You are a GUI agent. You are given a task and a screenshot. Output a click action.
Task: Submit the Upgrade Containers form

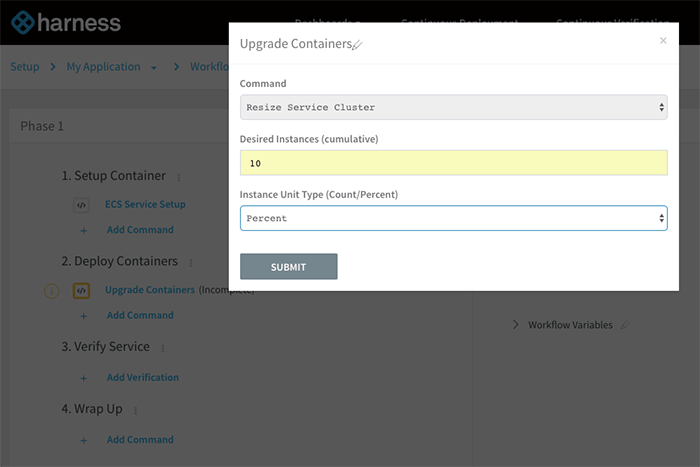(x=288, y=267)
